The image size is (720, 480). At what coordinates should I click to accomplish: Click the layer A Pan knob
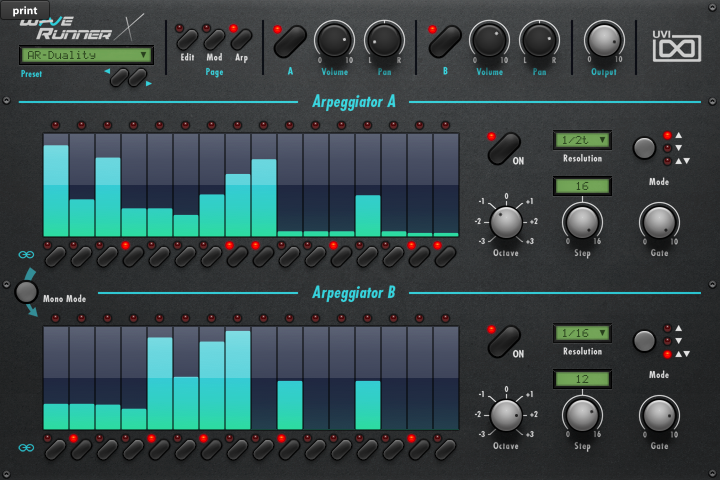(x=384, y=41)
